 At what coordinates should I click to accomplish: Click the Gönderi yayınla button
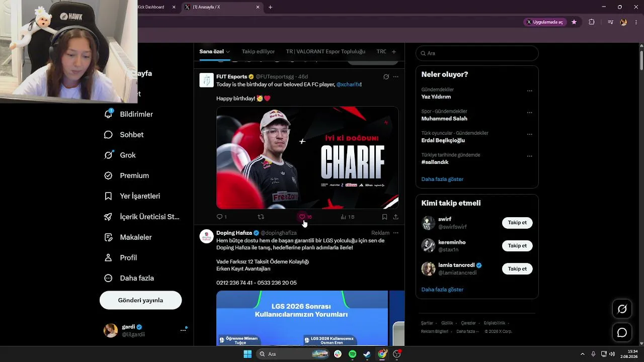(x=140, y=300)
